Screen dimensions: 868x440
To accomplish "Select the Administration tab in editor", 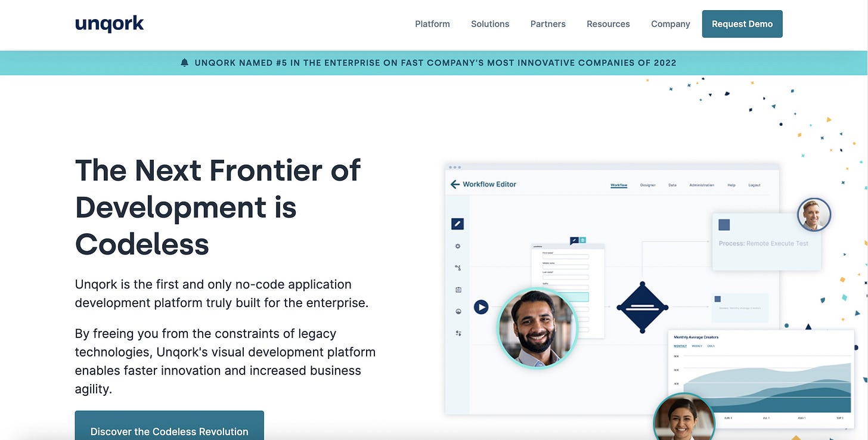I will (x=702, y=185).
